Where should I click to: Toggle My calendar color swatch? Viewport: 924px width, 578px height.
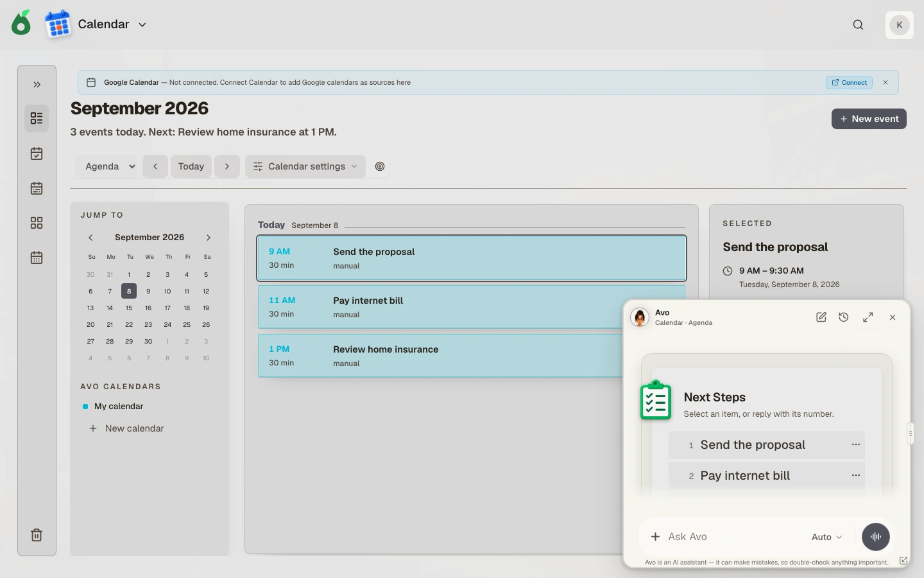click(85, 407)
